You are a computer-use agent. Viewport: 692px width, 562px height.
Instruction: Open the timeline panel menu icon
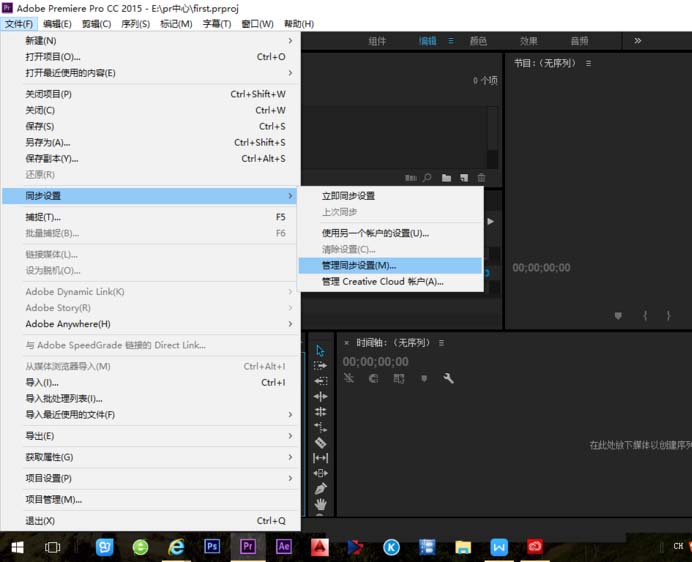[x=441, y=343]
